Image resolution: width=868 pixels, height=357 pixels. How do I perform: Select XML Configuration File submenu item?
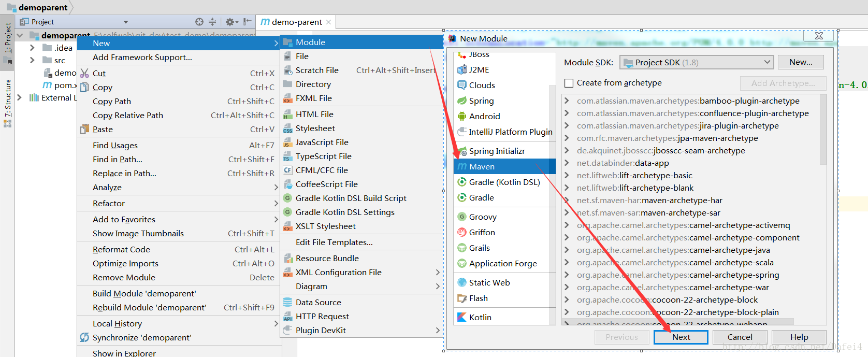pyautogui.click(x=362, y=272)
